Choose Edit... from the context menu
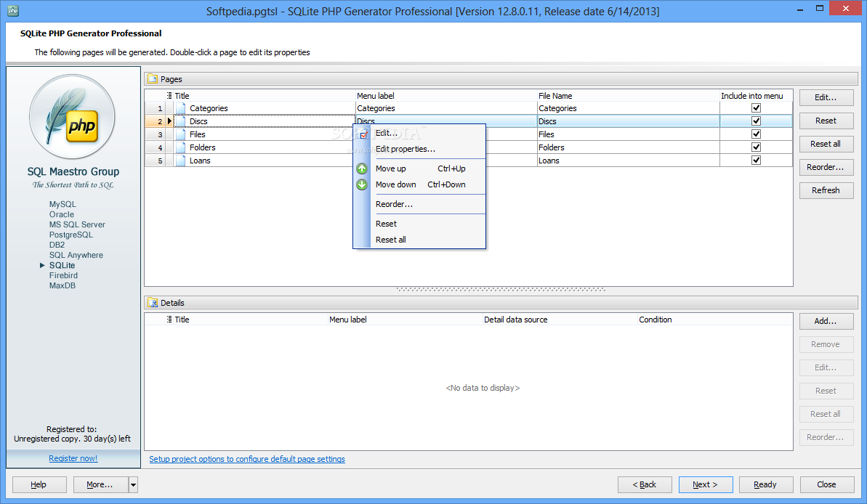Image resolution: width=867 pixels, height=504 pixels. coord(419,133)
